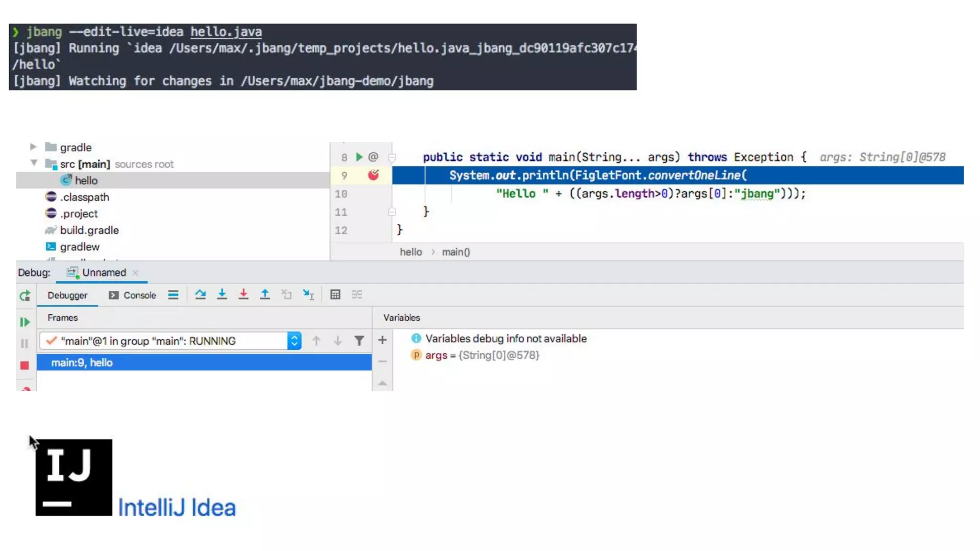Select the Debugger tab
This screenshot has height=551, width=980.
click(67, 295)
